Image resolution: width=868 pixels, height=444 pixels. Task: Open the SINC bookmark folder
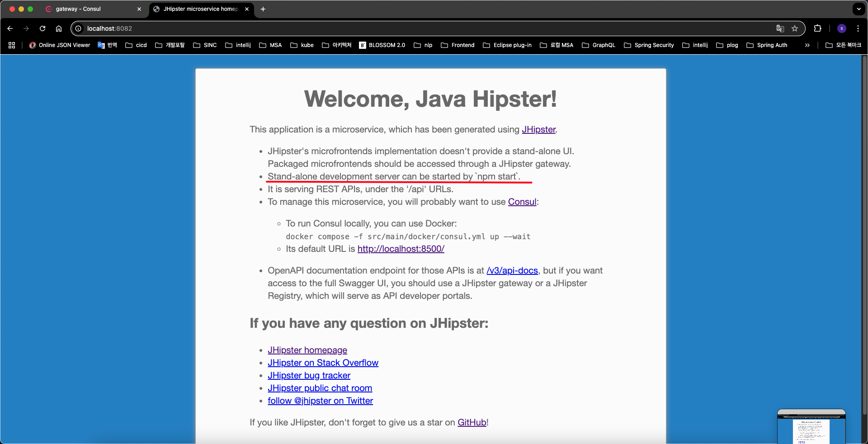tap(205, 45)
